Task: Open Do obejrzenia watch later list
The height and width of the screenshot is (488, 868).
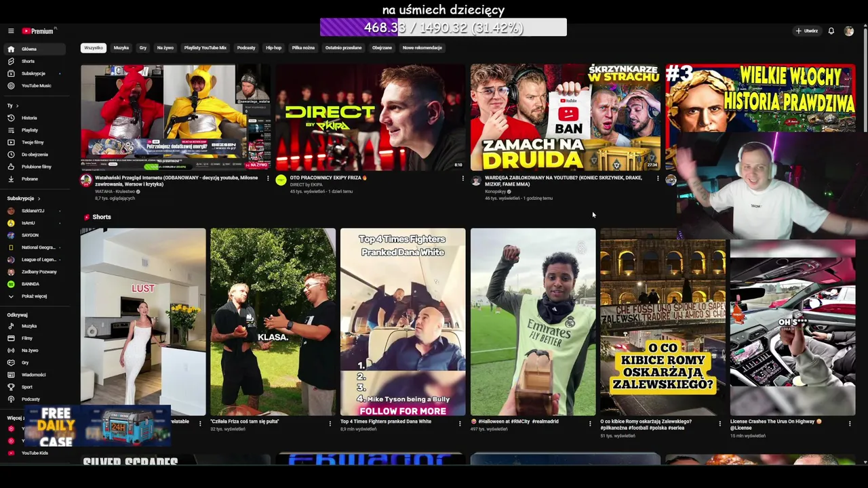Action: [x=34, y=155]
